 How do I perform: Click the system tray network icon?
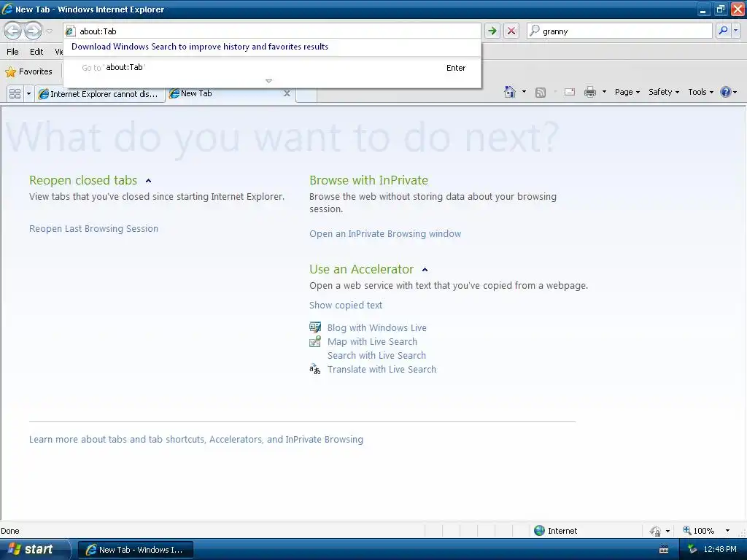coord(692,550)
